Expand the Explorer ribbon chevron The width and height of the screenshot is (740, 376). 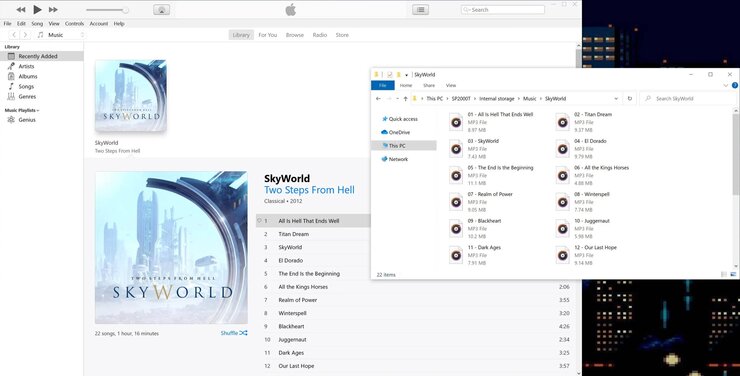point(725,85)
